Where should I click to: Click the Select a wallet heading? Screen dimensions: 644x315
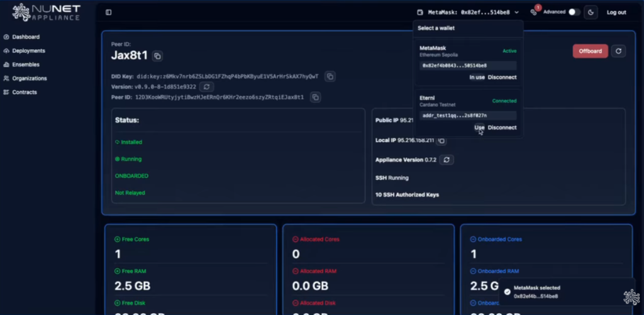[x=436, y=28]
